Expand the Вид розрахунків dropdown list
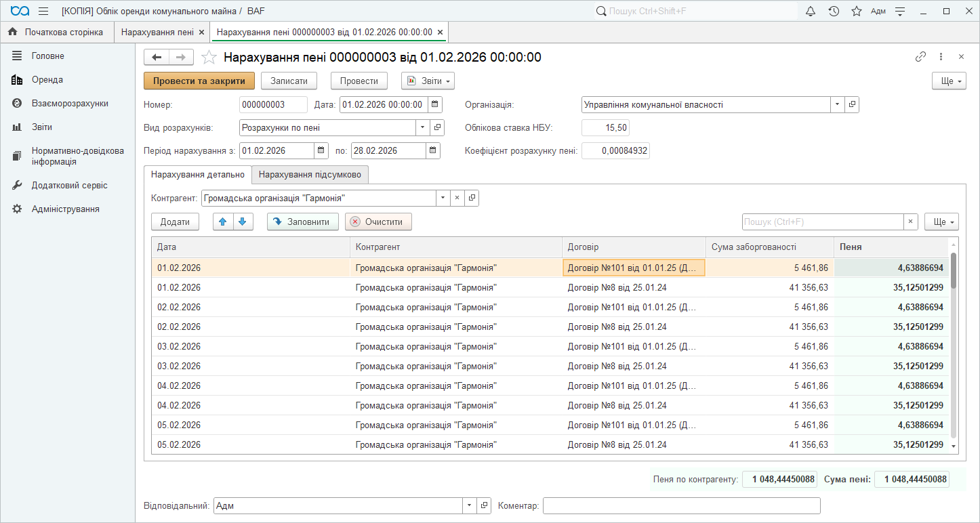Viewport: 980px width, 523px height. (423, 127)
